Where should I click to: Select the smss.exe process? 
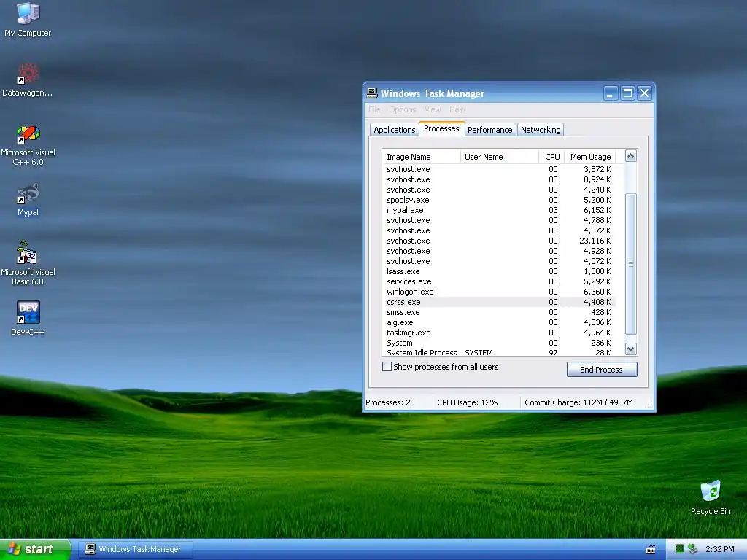coord(499,312)
